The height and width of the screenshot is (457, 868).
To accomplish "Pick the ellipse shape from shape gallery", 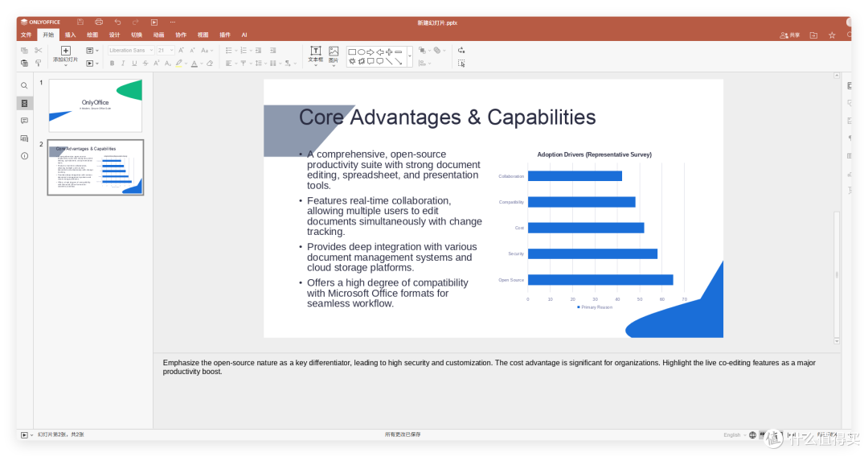I will [x=362, y=52].
